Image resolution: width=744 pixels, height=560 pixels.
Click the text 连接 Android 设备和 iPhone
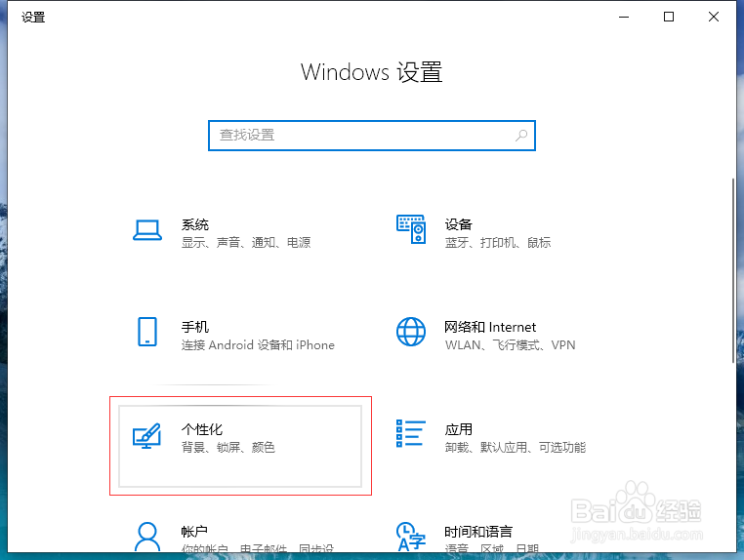(x=258, y=344)
